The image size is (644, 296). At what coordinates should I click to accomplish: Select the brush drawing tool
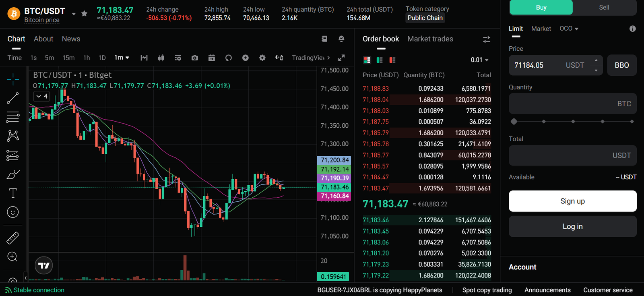pyautogui.click(x=13, y=174)
